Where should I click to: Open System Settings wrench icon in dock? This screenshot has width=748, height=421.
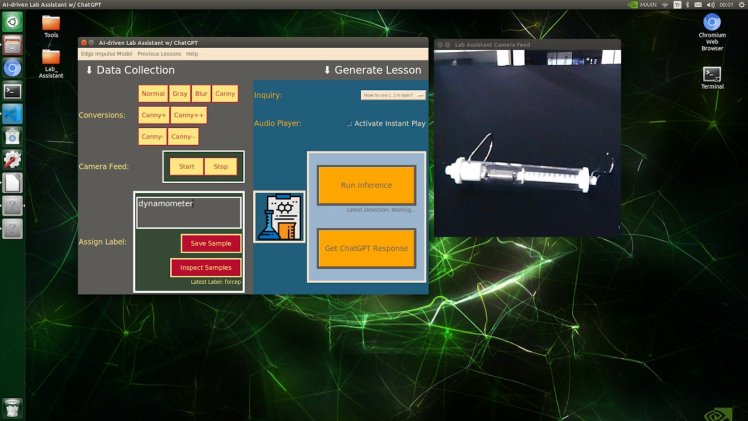coord(12,160)
